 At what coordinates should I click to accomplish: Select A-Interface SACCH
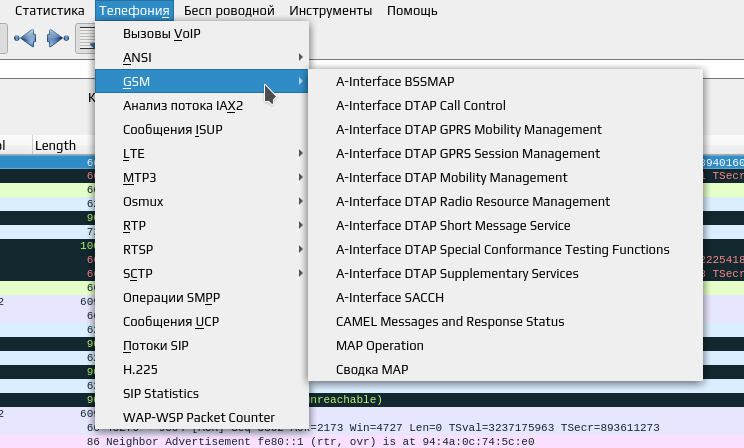(x=505, y=298)
